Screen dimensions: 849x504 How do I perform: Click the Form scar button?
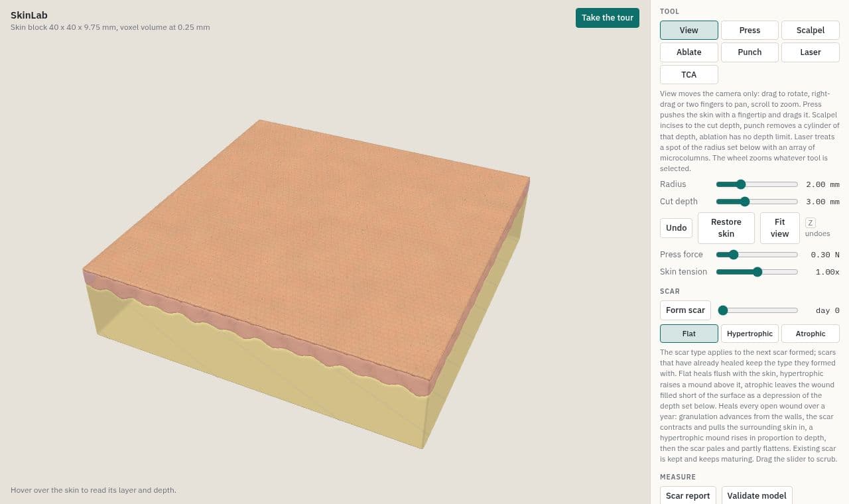pyautogui.click(x=685, y=310)
